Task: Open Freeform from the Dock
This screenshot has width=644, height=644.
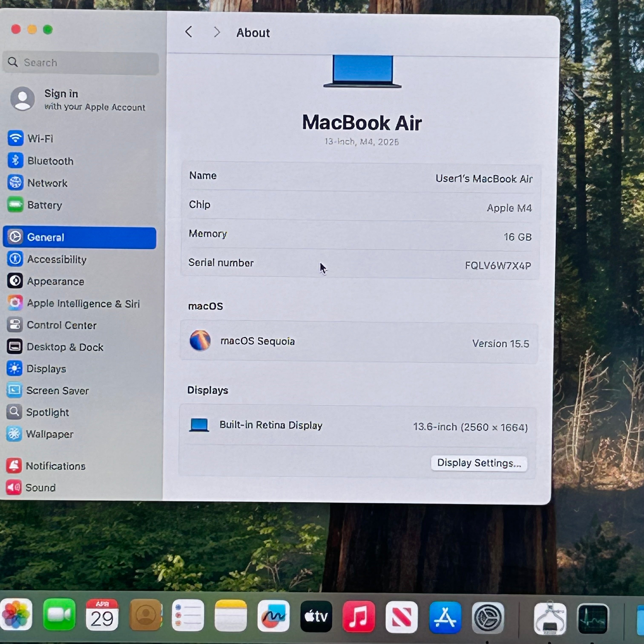Action: point(273,616)
